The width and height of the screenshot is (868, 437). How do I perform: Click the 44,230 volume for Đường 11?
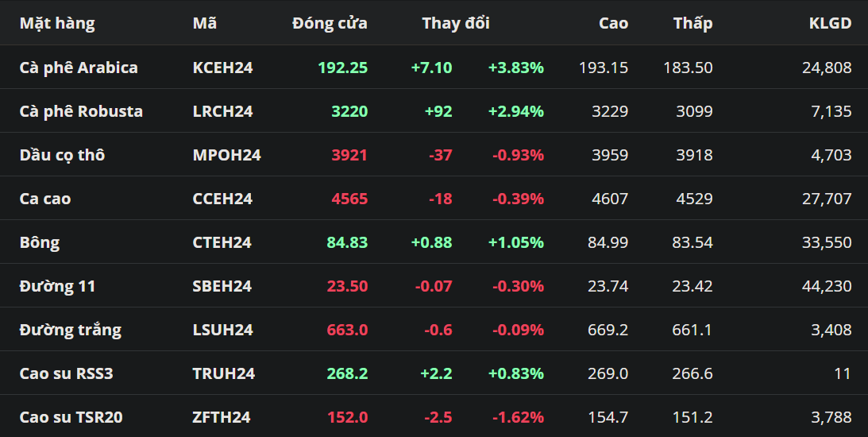[x=827, y=286]
